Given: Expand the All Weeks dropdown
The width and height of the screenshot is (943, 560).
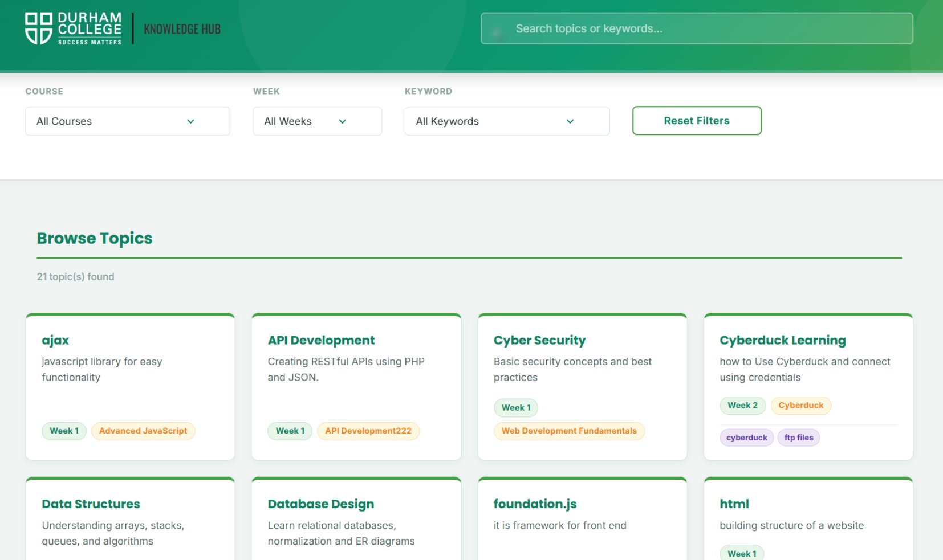Looking at the screenshot, I should pyautogui.click(x=318, y=121).
